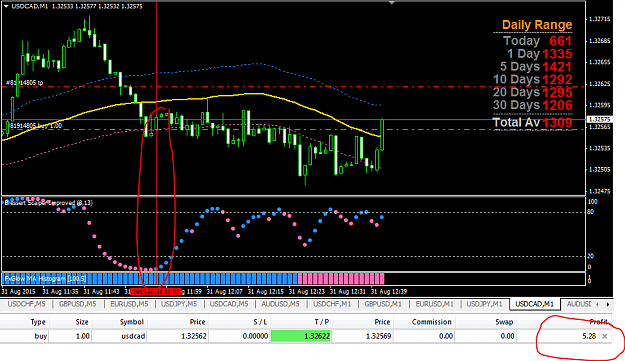Select the EURUSD,M5 chart tab
Viewport: 625px width, 361px height.
coord(129,304)
